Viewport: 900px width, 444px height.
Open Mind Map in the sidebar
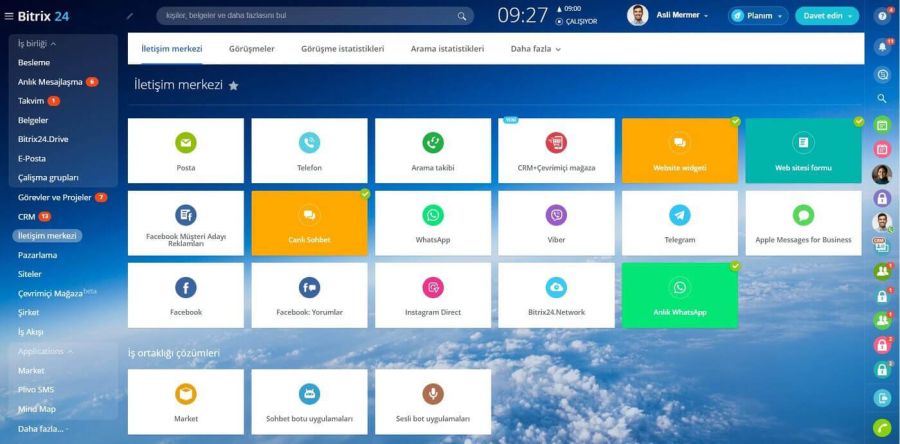coord(36,409)
